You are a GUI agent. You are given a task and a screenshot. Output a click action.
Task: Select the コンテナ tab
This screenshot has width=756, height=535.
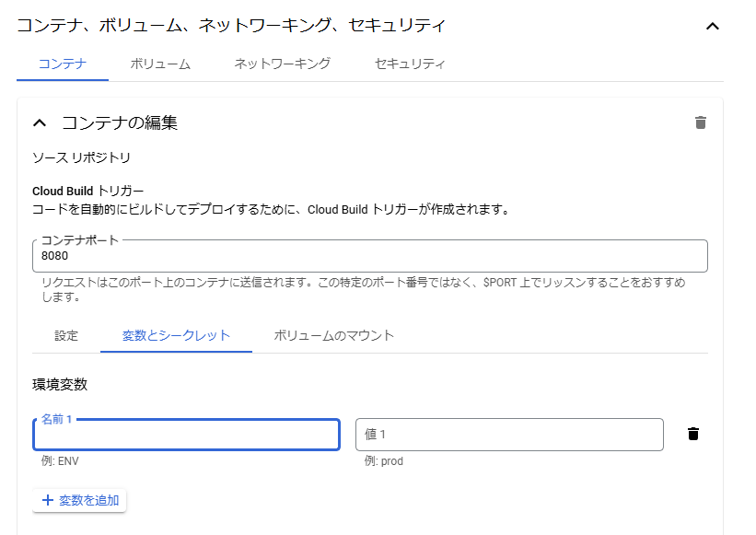tap(62, 64)
